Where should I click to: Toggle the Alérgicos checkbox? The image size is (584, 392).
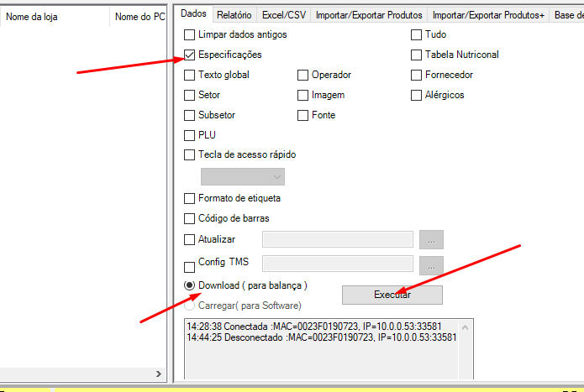(x=416, y=95)
